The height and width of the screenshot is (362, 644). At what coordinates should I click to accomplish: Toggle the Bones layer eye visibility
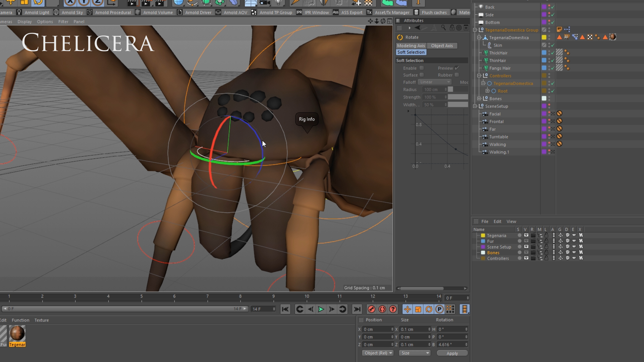coord(526,252)
